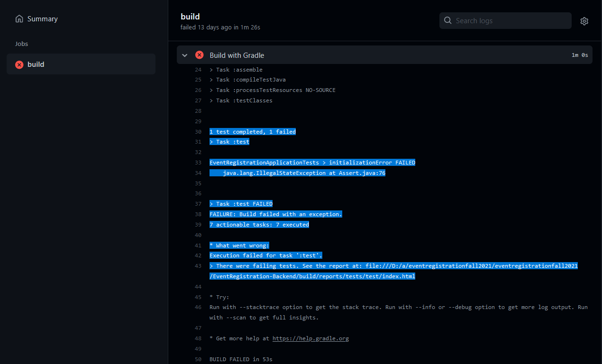Click the failed status icon on Build with Gradle
The height and width of the screenshot is (364, 602).
point(200,55)
